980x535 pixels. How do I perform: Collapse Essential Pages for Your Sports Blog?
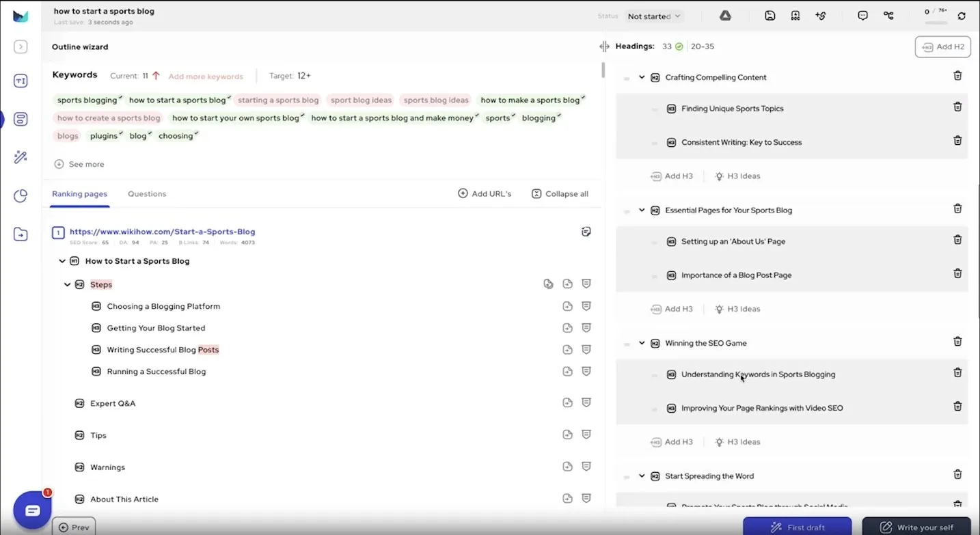pos(642,210)
